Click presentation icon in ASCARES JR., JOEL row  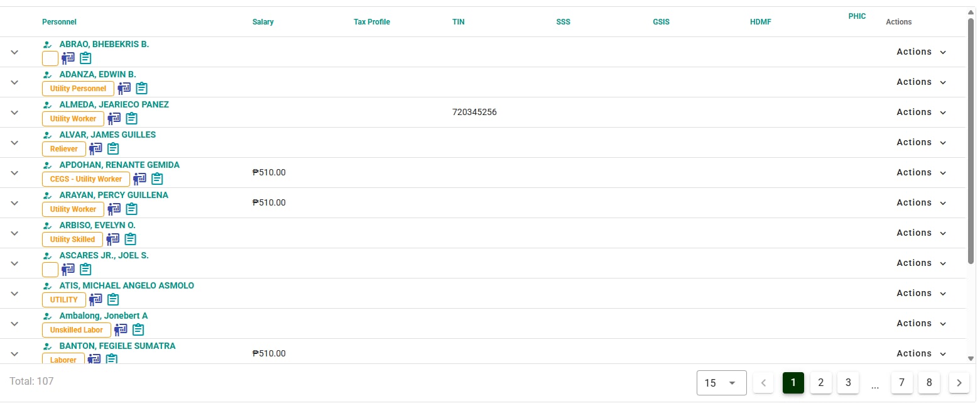(x=68, y=270)
